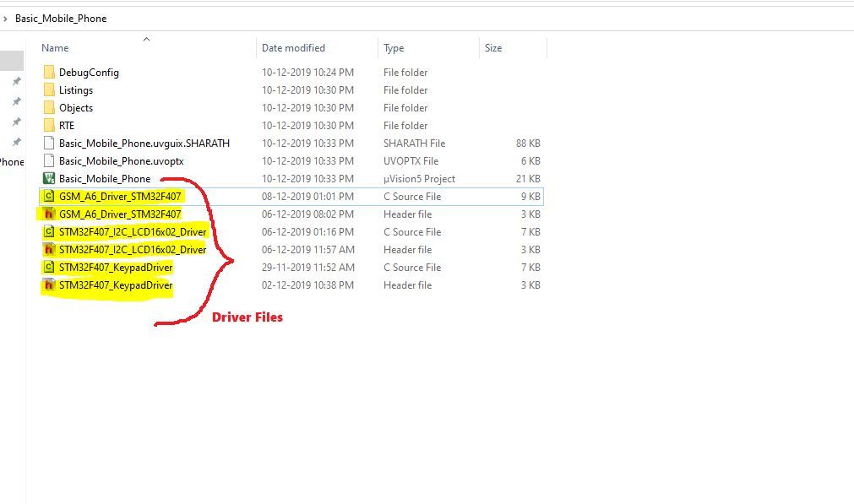Screen dimensions: 854x504
Task: Click the C source icon of STM32F407_KeypadDriver
Action: pyautogui.click(x=49, y=268)
